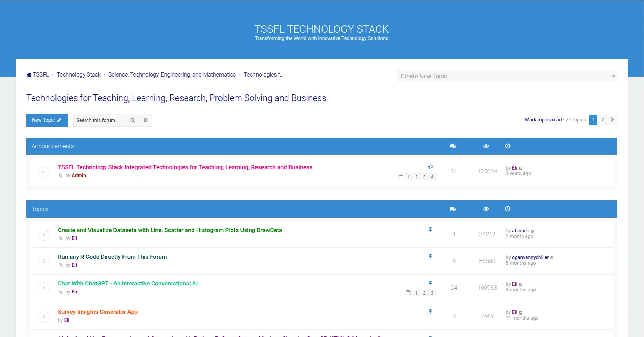This screenshot has height=337, width=644.
Task: Click the next page arrow in pagination
Action: click(612, 120)
